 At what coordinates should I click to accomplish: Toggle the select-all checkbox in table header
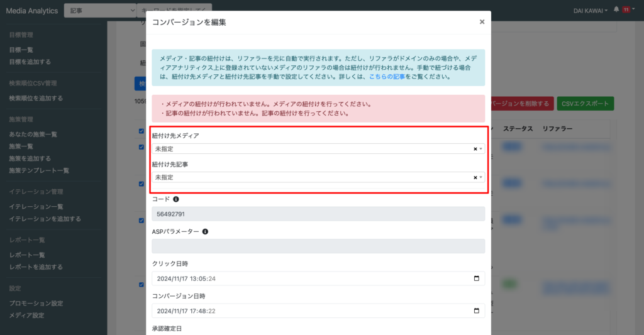(142, 131)
